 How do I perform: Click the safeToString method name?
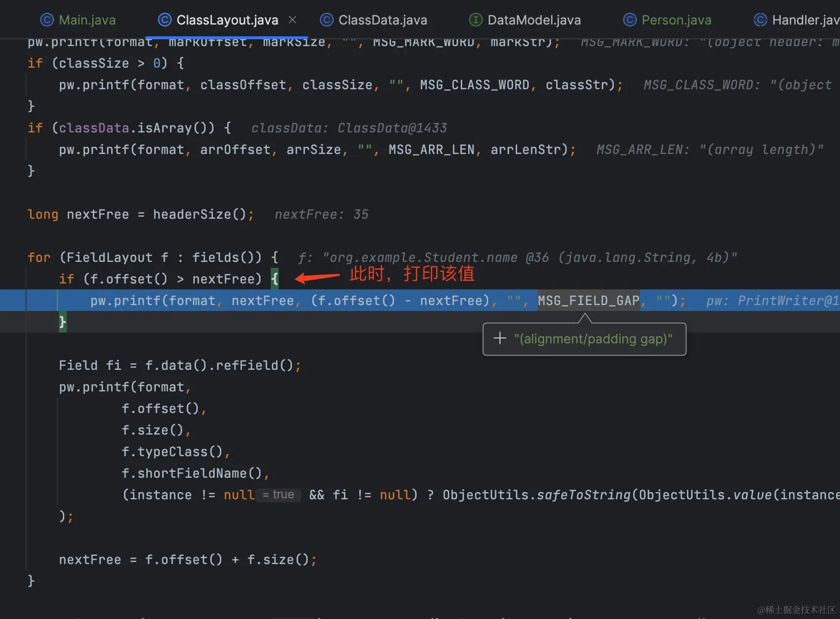[584, 495]
